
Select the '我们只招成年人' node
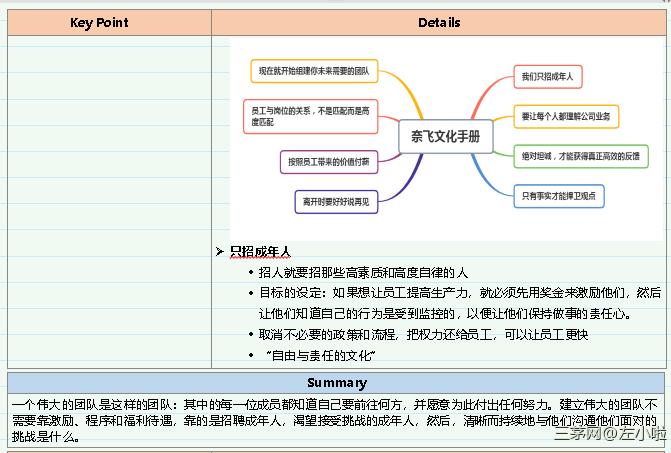pyautogui.click(x=547, y=77)
